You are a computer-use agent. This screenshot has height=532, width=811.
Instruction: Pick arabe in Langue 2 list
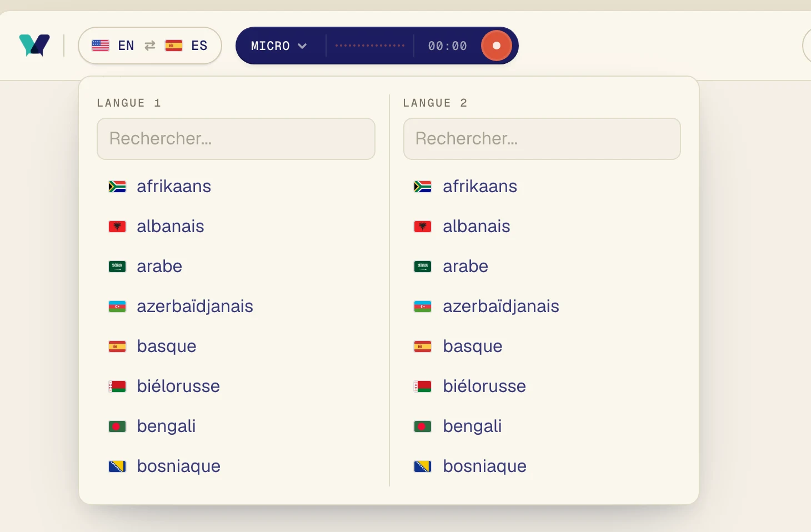click(542, 267)
